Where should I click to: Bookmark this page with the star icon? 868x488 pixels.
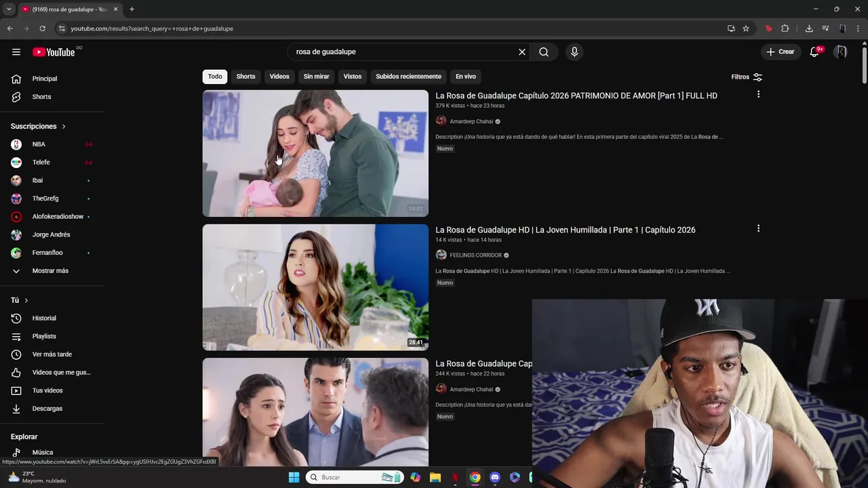coord(746,28)
